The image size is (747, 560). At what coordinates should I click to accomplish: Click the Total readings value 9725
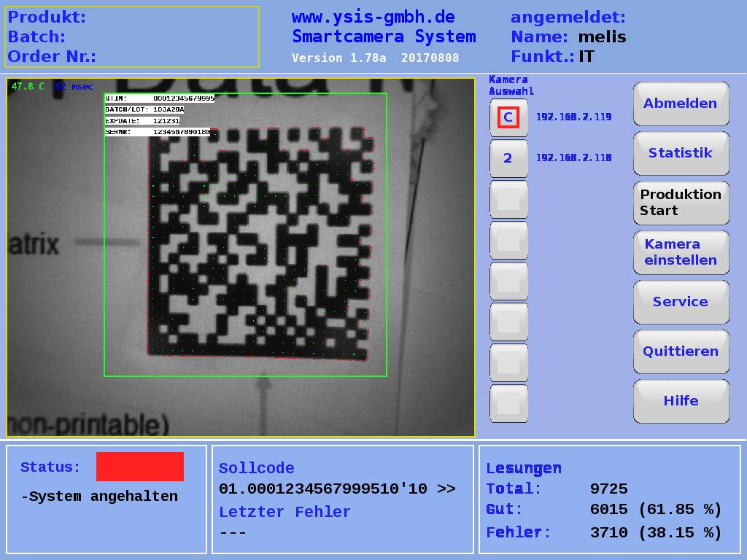609,489
